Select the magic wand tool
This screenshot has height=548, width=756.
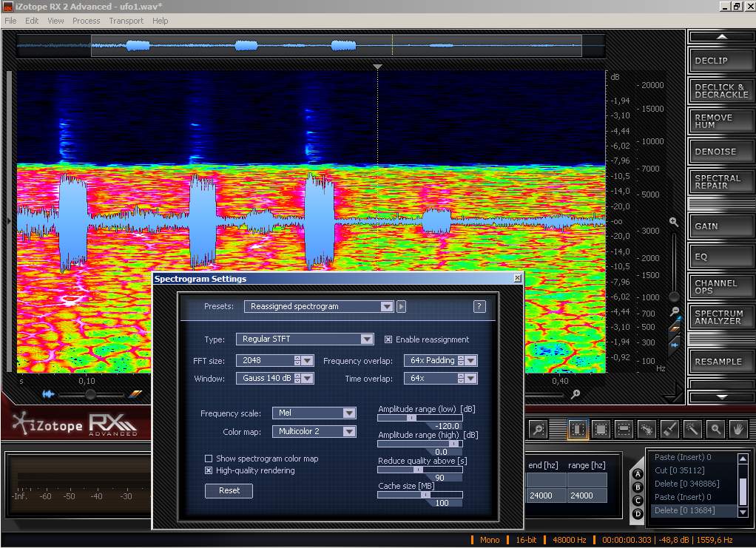click(693, 428)
